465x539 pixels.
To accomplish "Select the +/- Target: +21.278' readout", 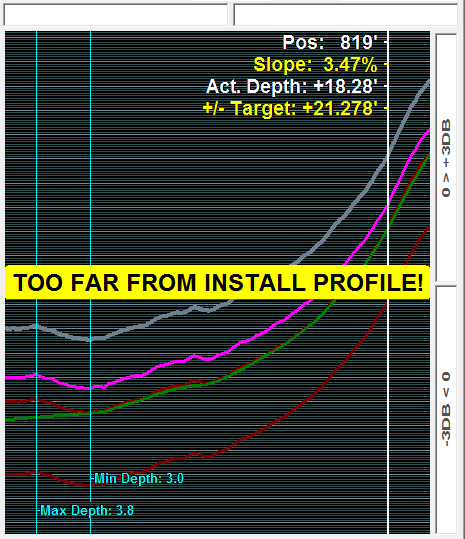I will (x=289, y=109).
